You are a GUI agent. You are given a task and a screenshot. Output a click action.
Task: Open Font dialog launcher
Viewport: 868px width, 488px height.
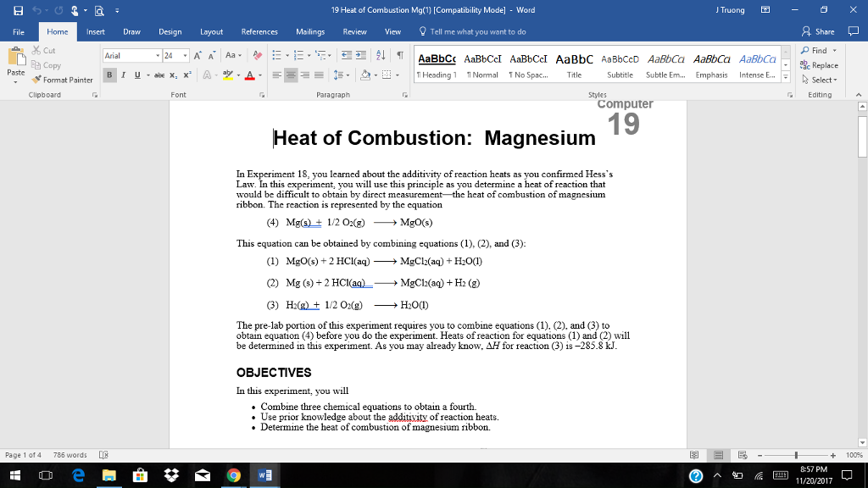pyautogui.click(x=262, y=95)
